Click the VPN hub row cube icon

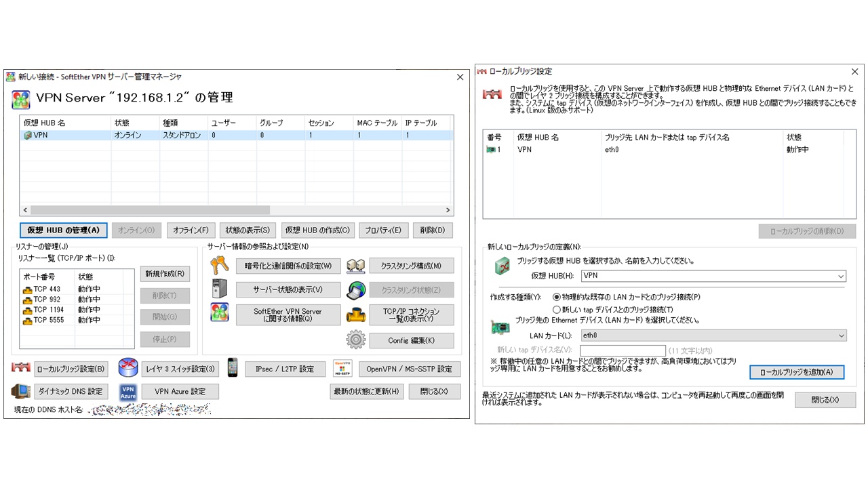coord(28,136)
